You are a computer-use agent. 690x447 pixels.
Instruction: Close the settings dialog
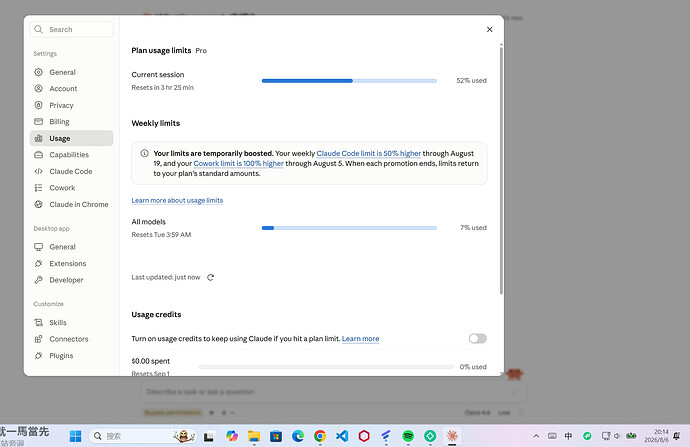(x=489, y=29)
